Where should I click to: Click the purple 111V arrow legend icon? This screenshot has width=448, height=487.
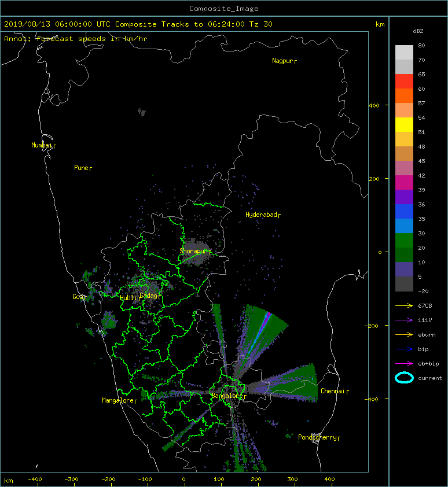(x=404, y=320)
